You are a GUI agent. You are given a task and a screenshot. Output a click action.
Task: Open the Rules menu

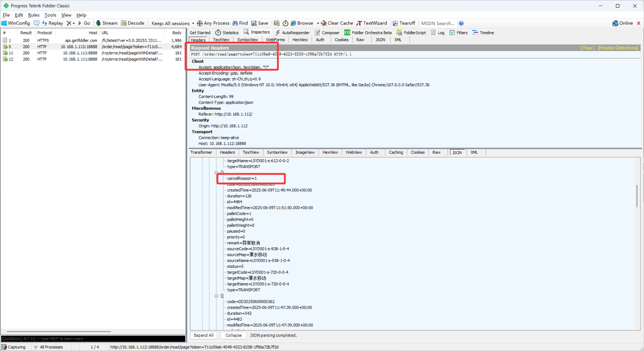33,15
